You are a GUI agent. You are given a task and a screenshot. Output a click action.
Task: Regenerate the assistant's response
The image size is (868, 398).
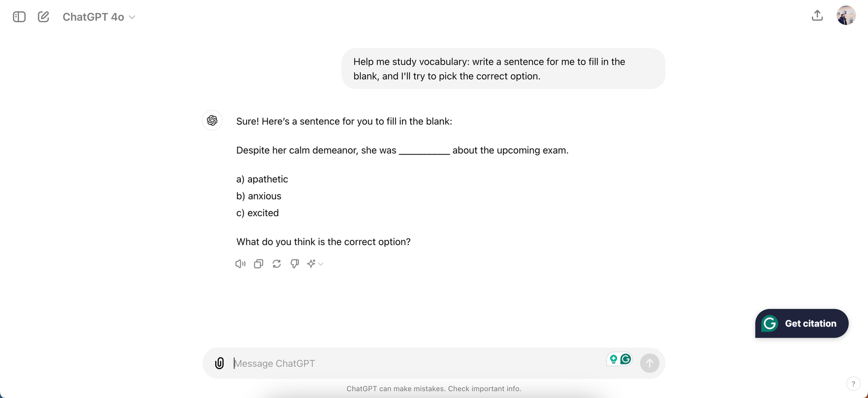[x=277, y=264]
